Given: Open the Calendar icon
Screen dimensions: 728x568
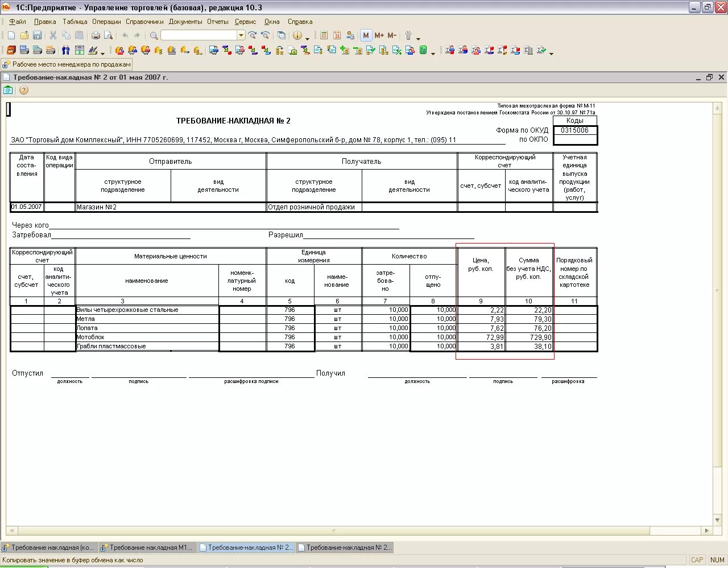Looking at the screenshot, I should click(337, 35).
